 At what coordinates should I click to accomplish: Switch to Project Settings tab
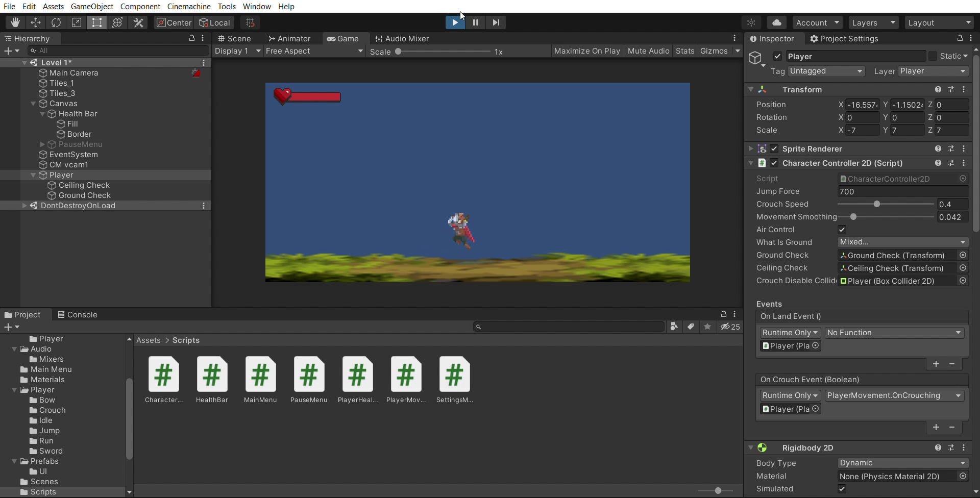(x=844, y=38)
